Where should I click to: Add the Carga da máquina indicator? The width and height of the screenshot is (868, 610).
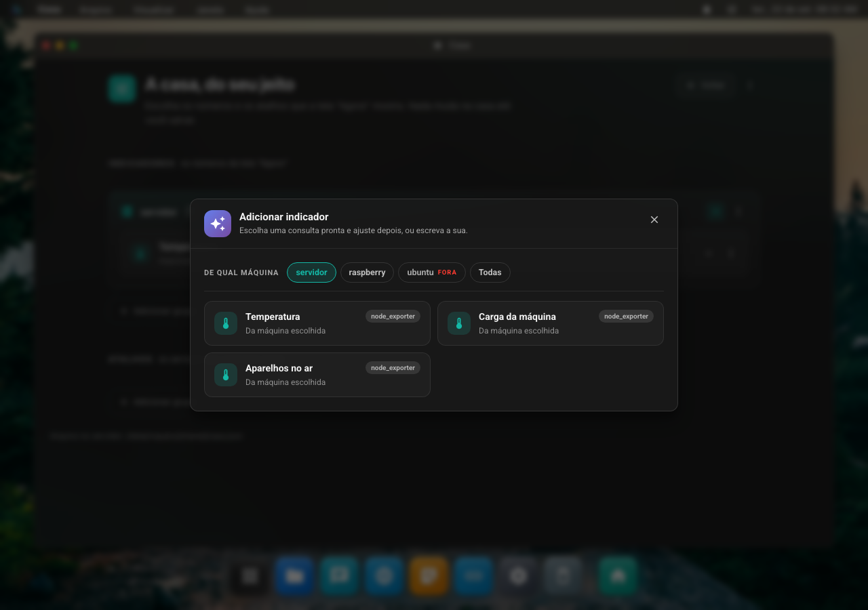click(551, 323)
